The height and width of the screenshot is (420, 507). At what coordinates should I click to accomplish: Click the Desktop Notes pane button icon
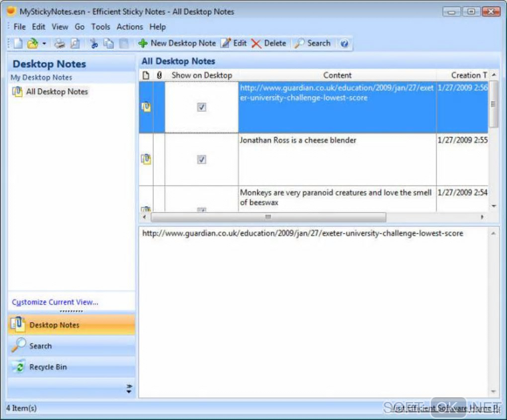pos(18,324)
